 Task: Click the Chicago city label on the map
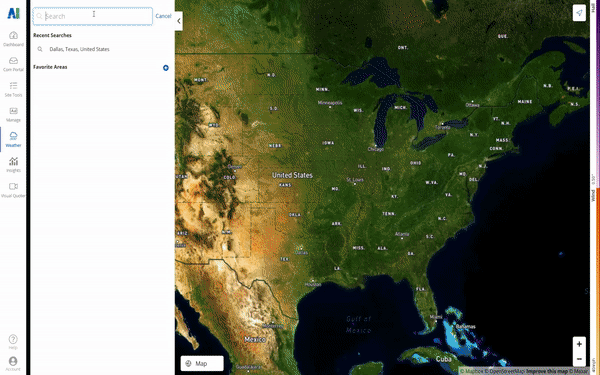pyautogui.click(x=376, y=149)
